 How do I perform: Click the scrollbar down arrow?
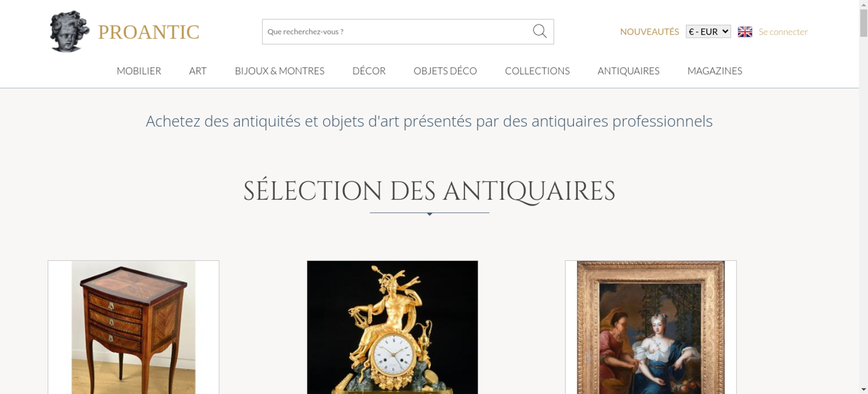(863, 390)
